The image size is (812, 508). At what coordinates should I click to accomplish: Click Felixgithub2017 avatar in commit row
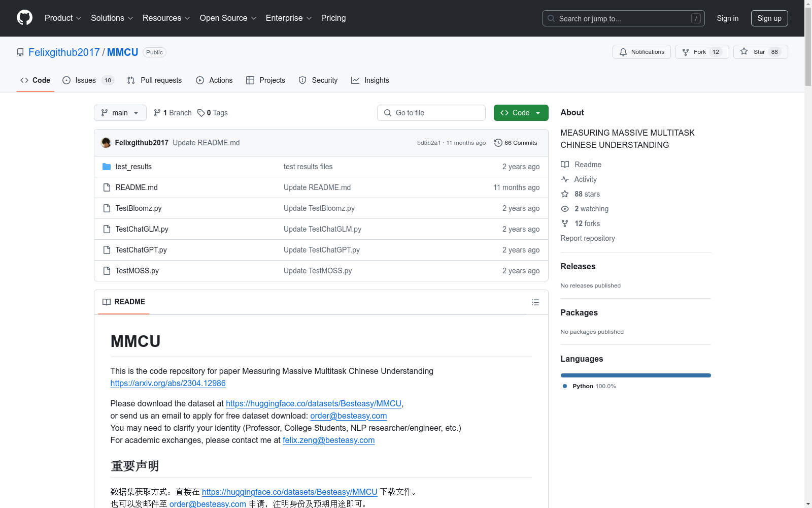106,143
